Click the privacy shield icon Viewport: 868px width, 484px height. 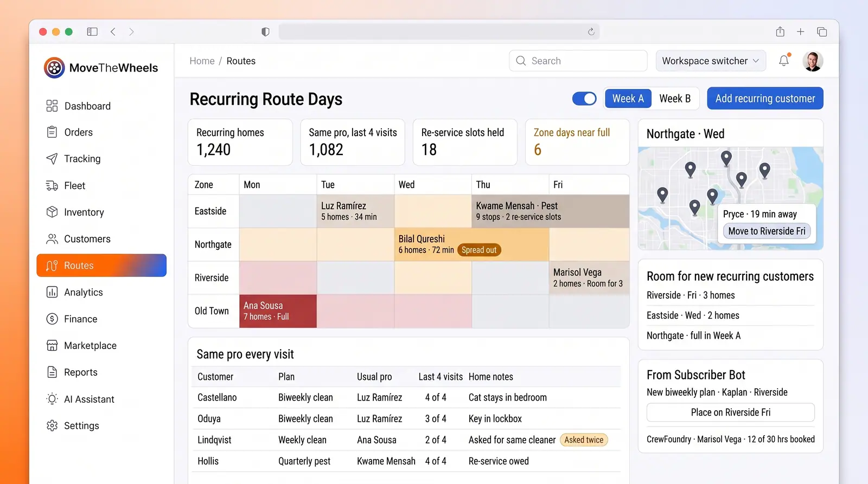265,32
